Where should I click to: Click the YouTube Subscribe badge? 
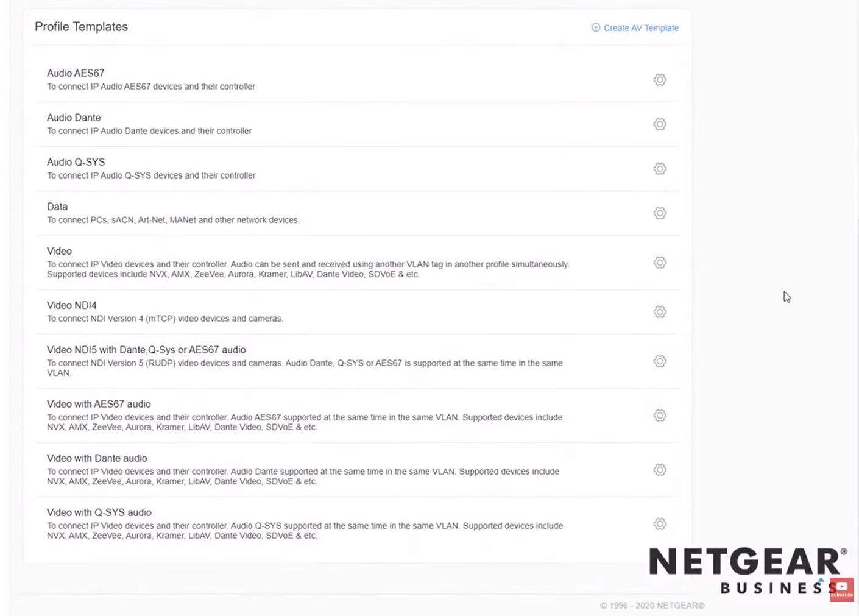(842, 590)
